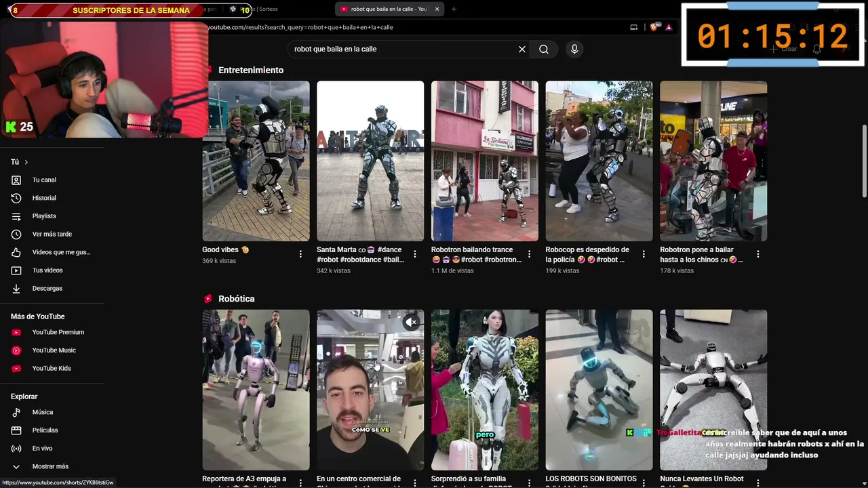Click the 199 k vistas count
Image resolution: width=868 pixels, height=488 pixels.
(x=563, y=271)
